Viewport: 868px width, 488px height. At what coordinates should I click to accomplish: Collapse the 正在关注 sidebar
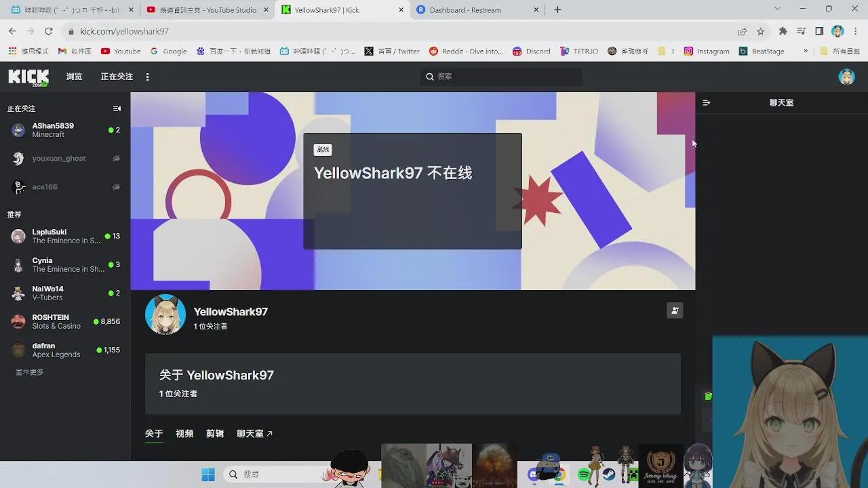(x=117, y=108)
